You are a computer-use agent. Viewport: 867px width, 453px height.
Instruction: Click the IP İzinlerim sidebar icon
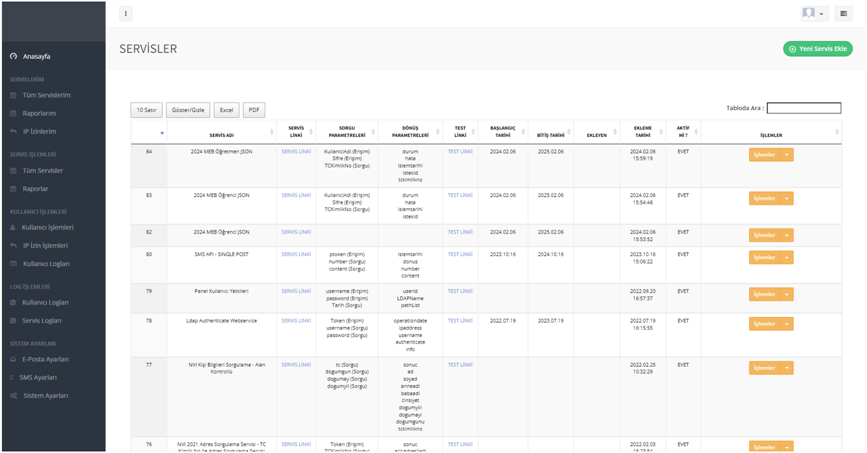click(x=13, y=132)
